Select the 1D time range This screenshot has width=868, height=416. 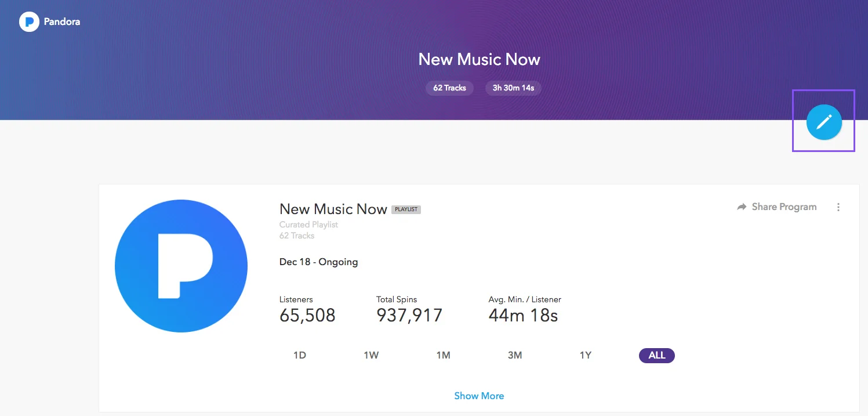(x=300, y=355)
